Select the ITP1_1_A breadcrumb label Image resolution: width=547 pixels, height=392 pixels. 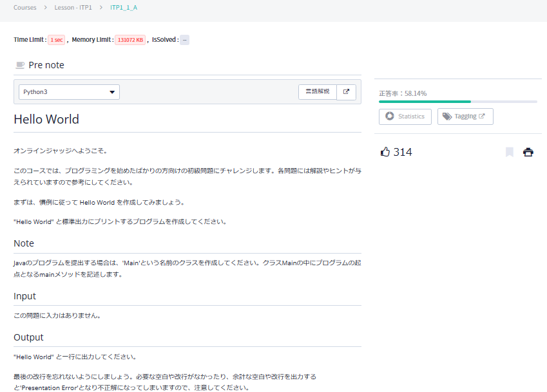(123, 8)
